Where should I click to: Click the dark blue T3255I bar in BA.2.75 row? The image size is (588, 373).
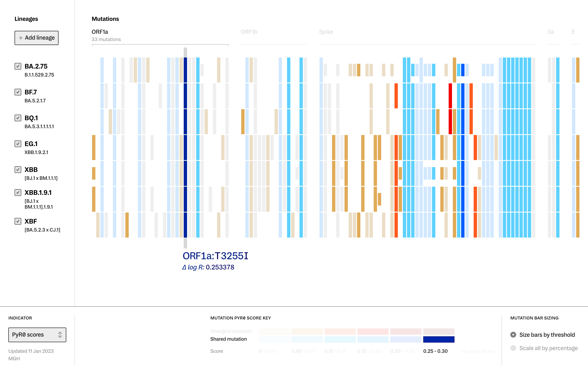pyautogui.click(x=185, y=70)
